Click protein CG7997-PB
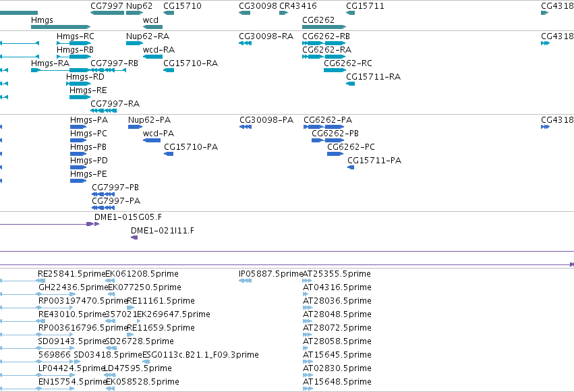This screenshot has width=574, height=392. tap(115, 188)
